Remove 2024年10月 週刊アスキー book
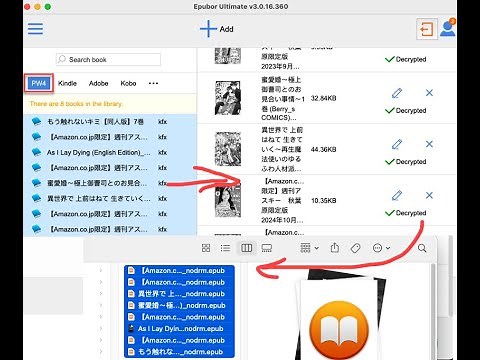Viewport: 480px width, 360px height. pyautogui.click(x=429, y=195)
